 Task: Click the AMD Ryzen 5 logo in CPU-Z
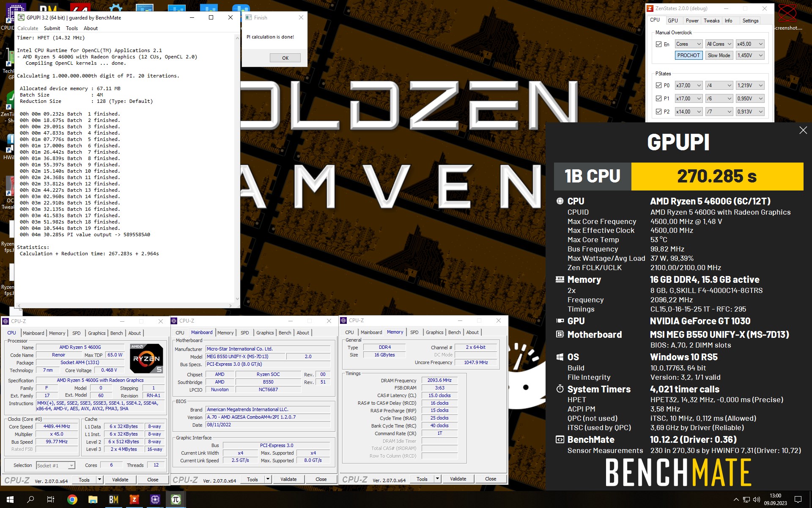pos(146,358)
